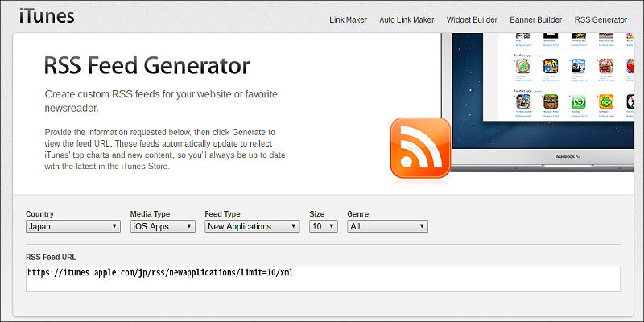Go to Widget Builder
Screen dimensions: 644x322
472,19
